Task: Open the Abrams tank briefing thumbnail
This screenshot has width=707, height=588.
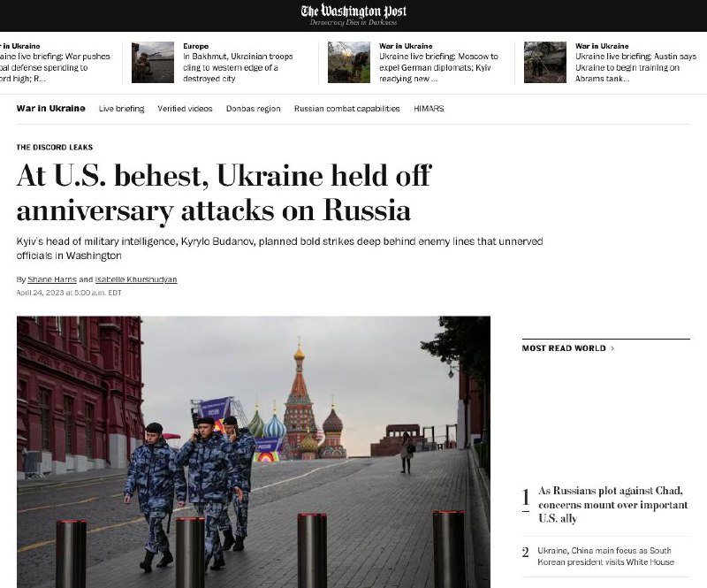Action: pos(545,62)
